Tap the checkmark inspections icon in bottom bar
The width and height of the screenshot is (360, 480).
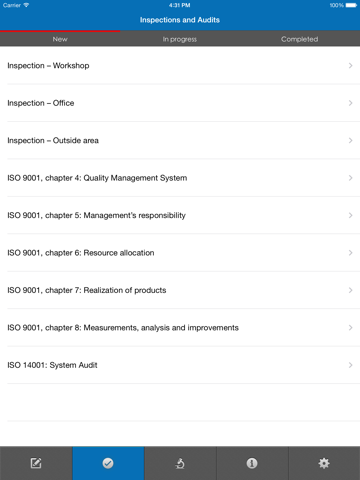[108, 463]
